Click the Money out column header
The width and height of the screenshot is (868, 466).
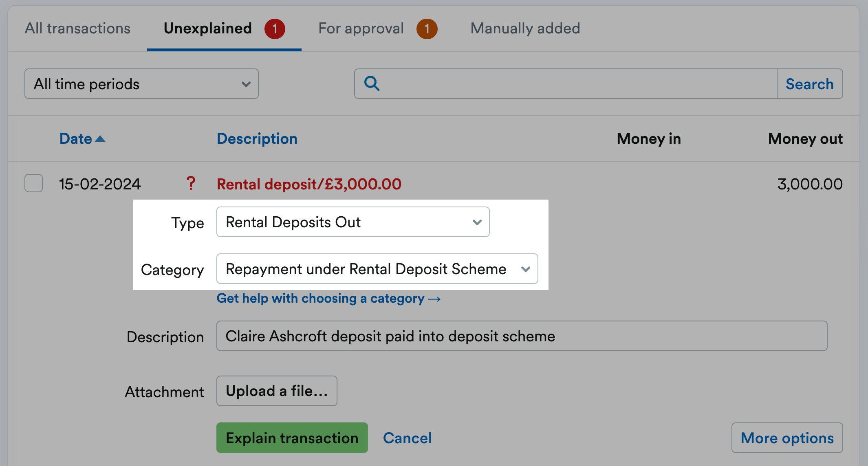coord(806,139)
